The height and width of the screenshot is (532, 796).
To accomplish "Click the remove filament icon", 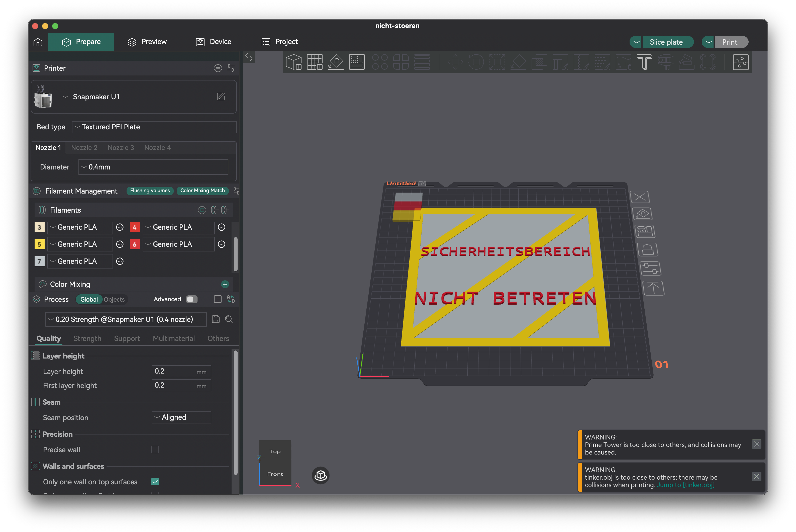I will pyautogui.click(x=214, y=210).
